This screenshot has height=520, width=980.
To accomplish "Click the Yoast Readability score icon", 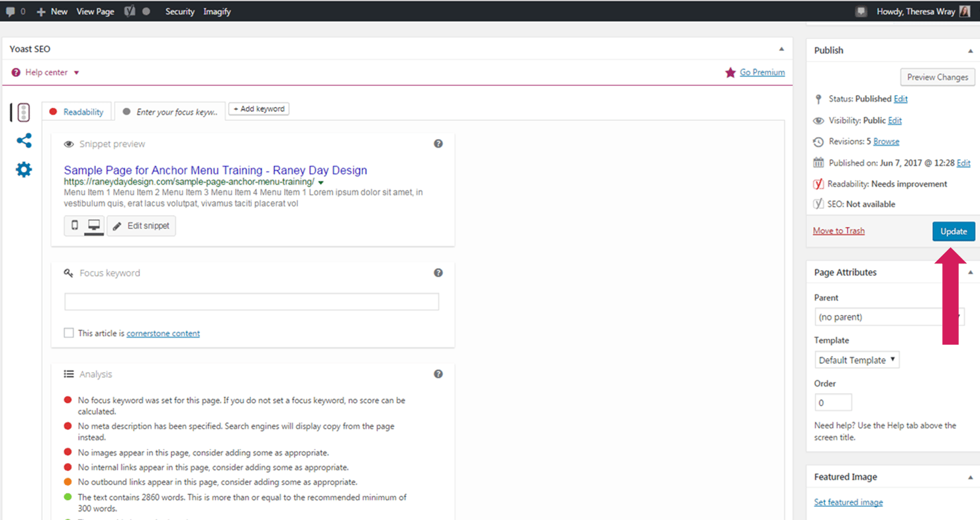I will tap(818, 184).
